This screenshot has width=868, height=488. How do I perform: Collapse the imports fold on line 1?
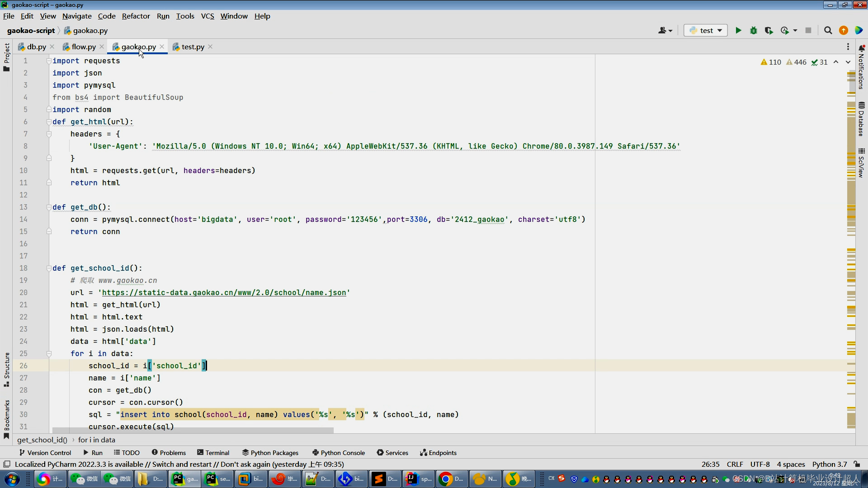(x=49, y=61)
